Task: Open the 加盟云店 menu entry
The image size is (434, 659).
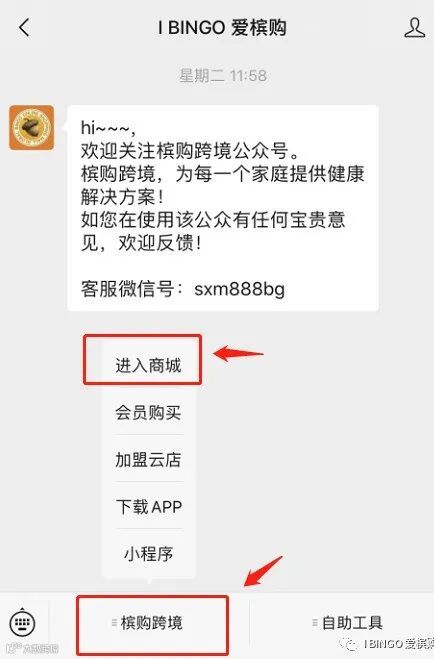Action: coord(148,459)
